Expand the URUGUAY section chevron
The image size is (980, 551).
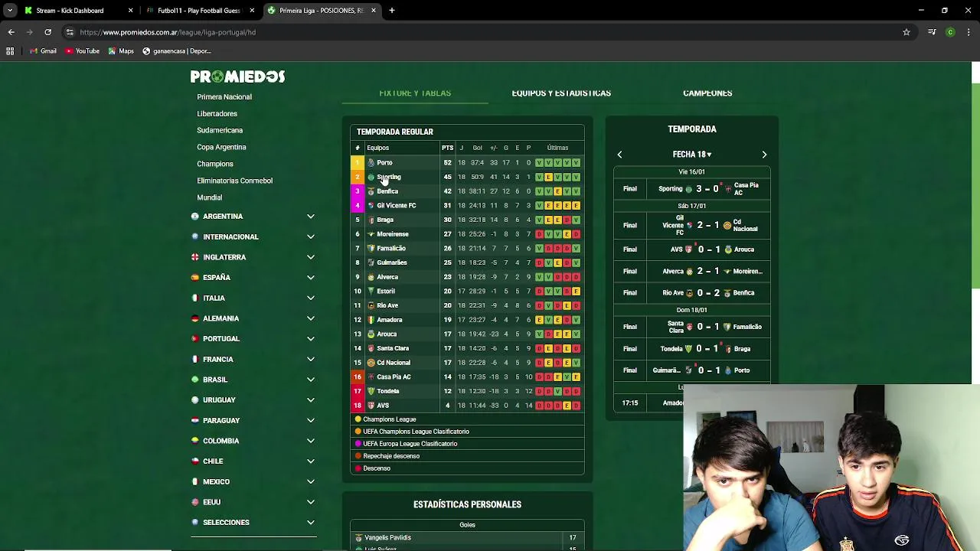[x=311, y=400]
